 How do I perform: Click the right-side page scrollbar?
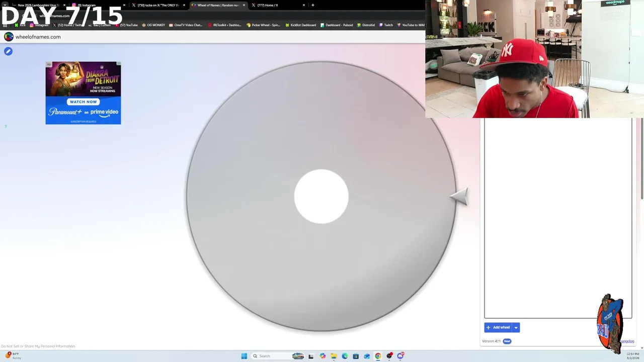click(642, 158)
